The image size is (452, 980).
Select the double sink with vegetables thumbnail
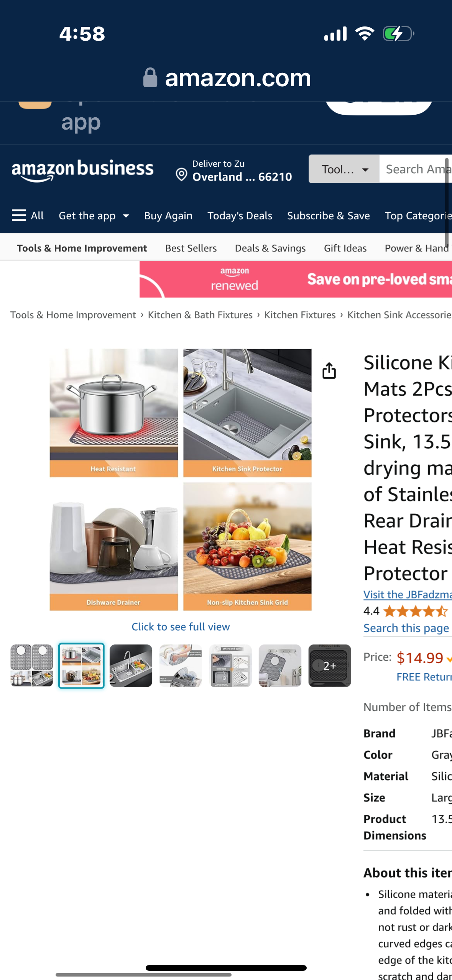point(131,666)
